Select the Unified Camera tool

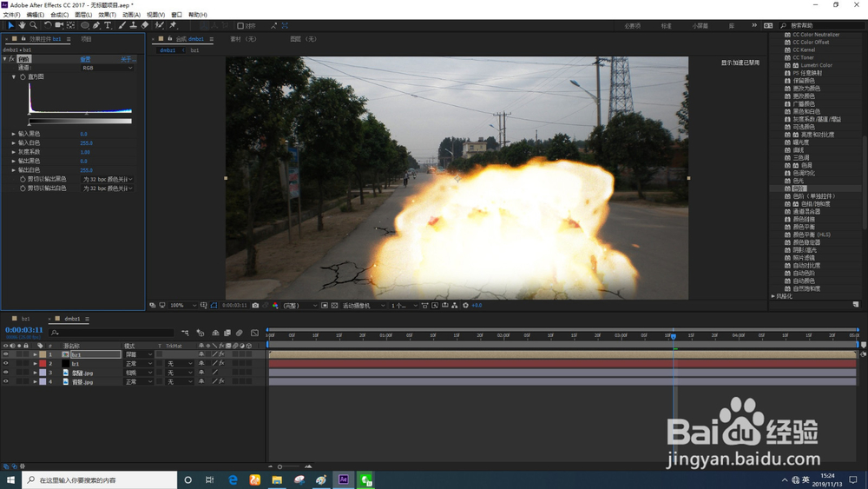click(59, 25)
